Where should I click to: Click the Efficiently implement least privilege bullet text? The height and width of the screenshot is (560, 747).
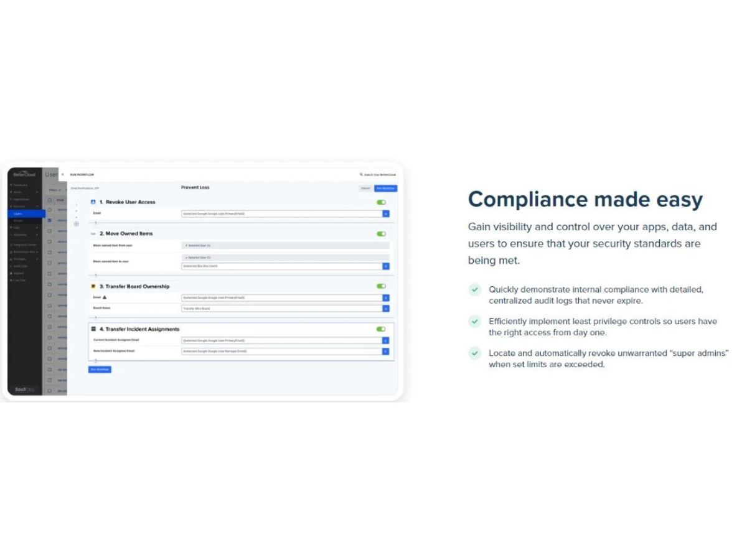[603, 327]
